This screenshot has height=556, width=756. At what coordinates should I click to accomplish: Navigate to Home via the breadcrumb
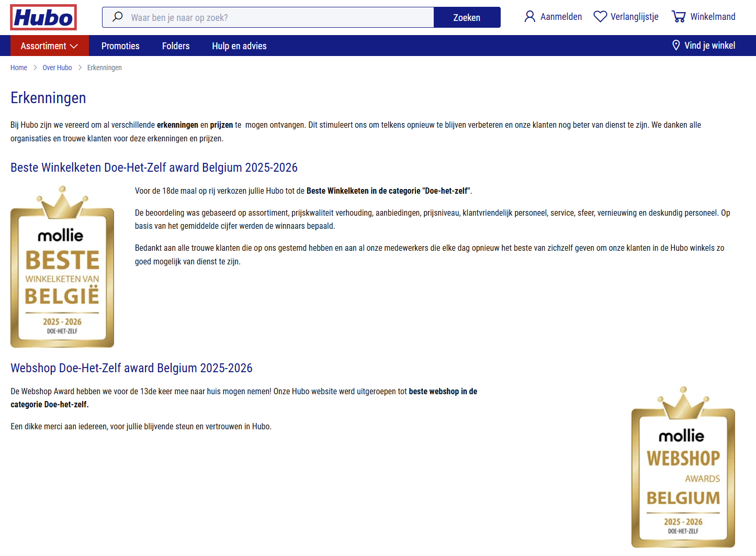pyautogui.click(x=19, y=68)
